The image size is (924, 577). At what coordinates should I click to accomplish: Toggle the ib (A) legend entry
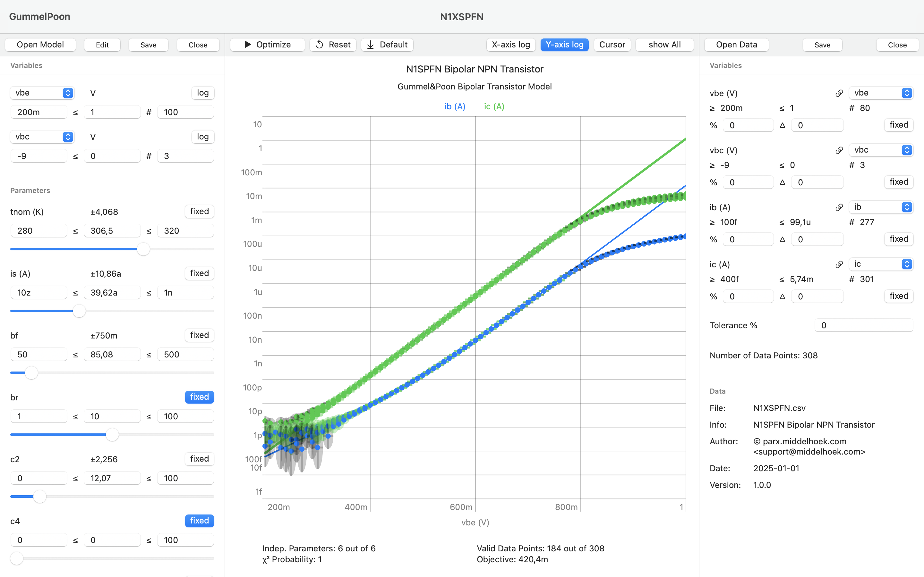coord(455,106)
